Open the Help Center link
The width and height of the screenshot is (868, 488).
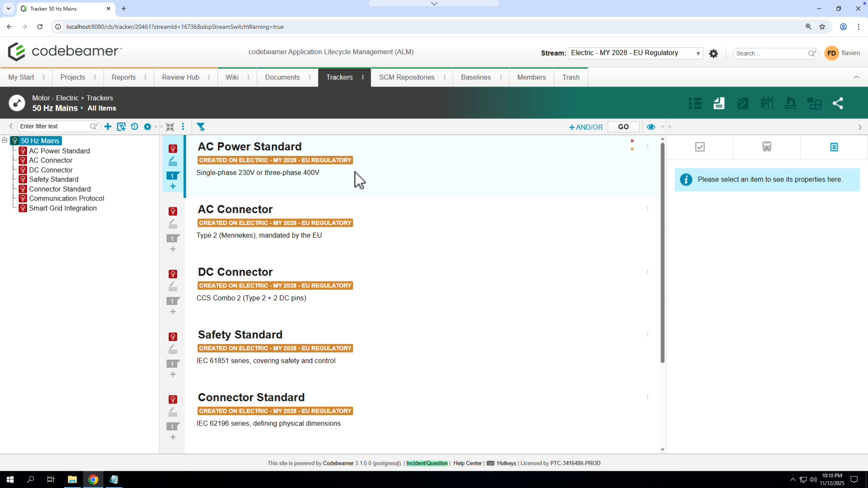[467, 463]
